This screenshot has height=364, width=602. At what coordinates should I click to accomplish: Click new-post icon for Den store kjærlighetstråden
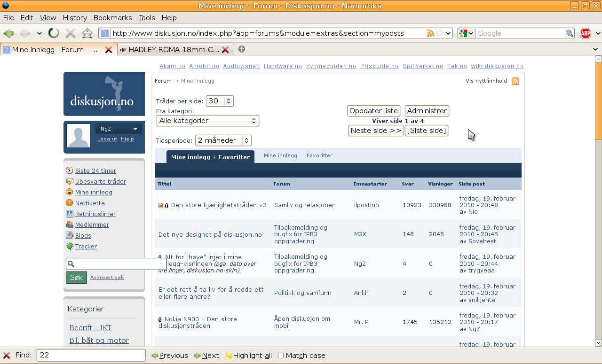click(161, 206)
